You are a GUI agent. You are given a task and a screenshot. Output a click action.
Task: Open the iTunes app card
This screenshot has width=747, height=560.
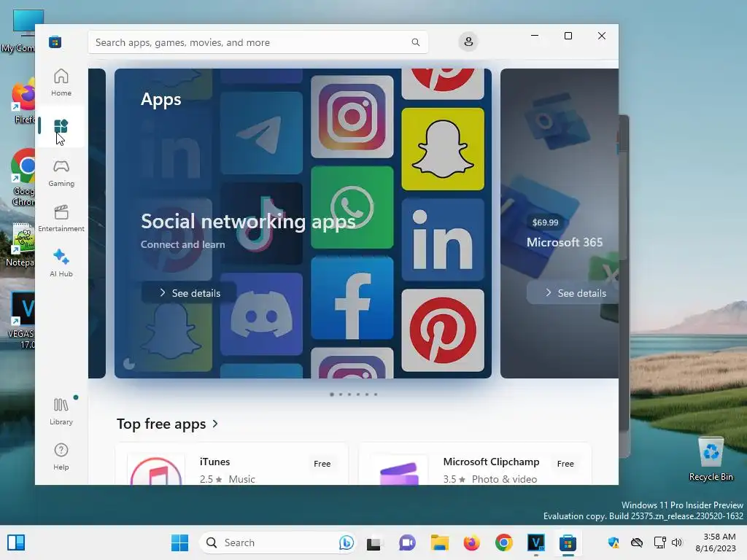(x=231, y=464)
